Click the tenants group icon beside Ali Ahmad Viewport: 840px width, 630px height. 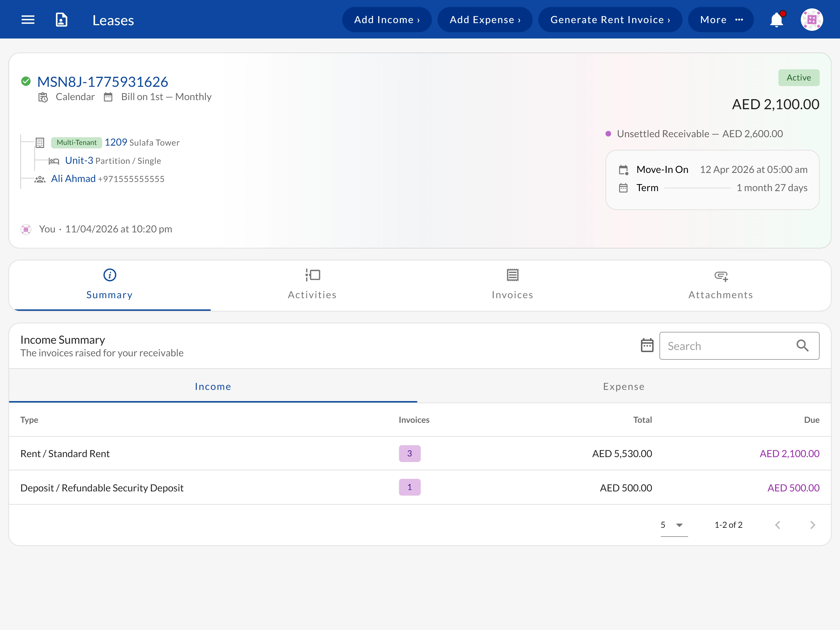[40, 179]
